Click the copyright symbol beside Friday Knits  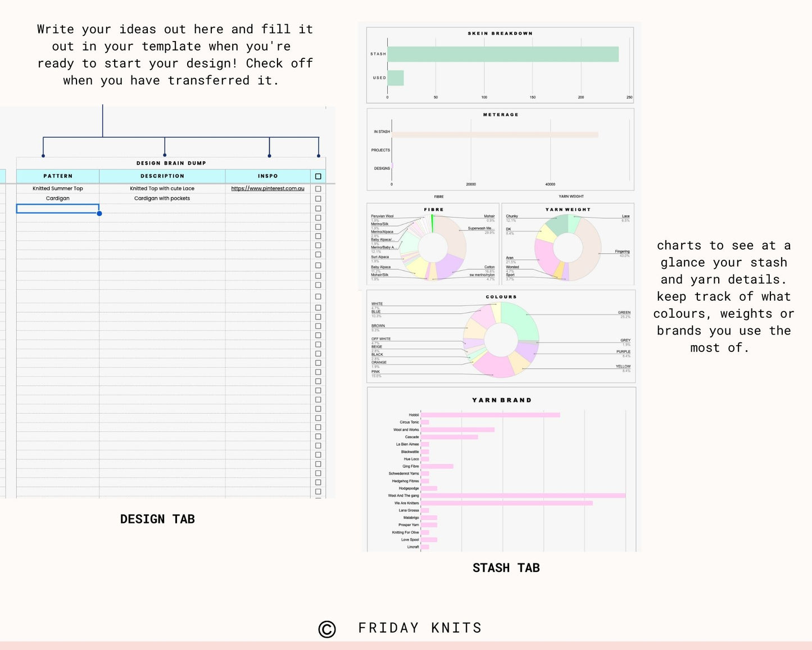(x=327, y=629)
